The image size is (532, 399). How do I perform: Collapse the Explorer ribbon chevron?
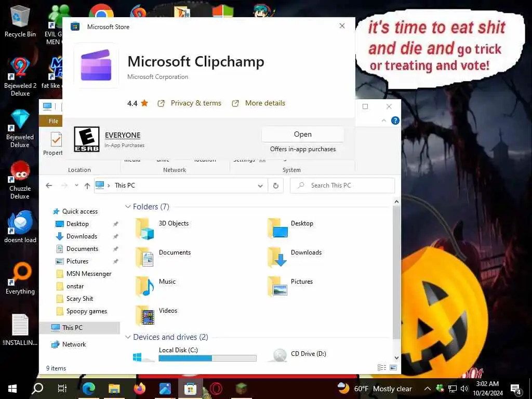384,121
